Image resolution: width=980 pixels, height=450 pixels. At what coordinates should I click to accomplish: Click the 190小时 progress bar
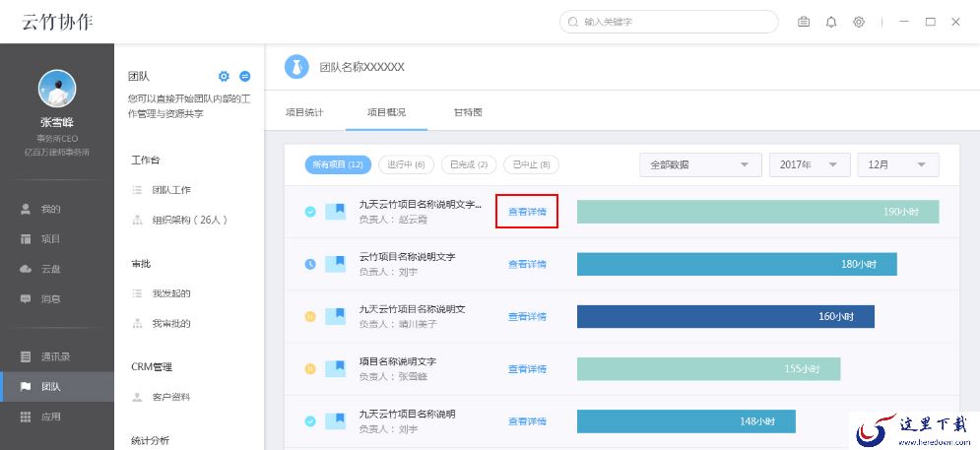click(x=758, y=212)
